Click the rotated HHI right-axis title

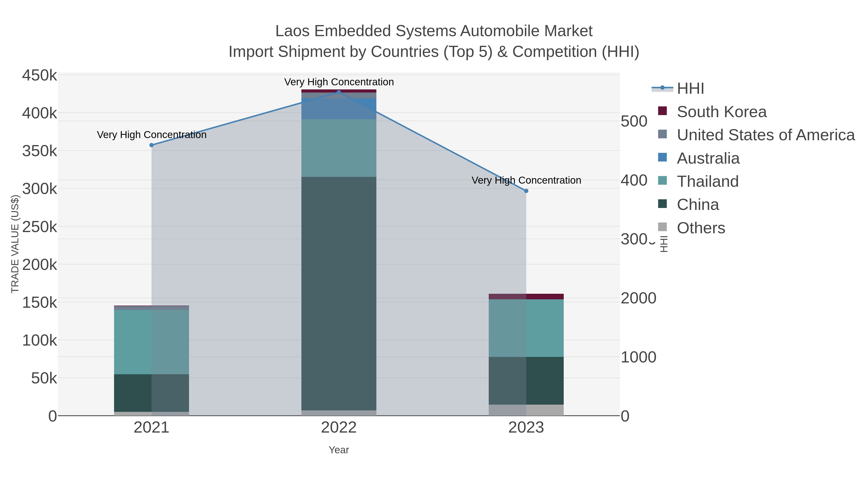[x=664, y=244]
